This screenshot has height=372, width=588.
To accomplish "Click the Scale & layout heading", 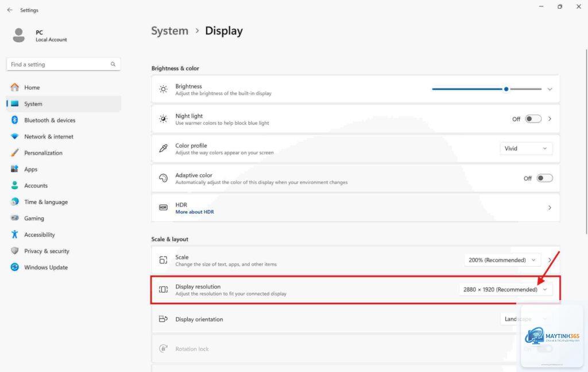I will [169, 239].
